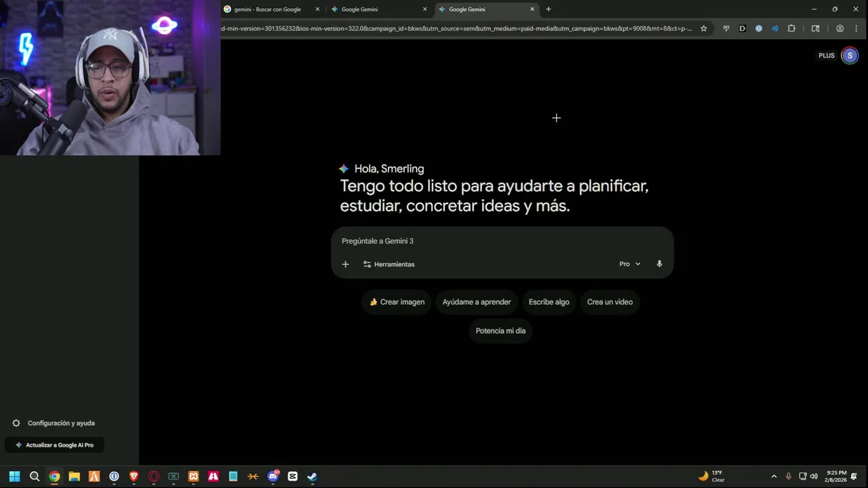This screenshot has width=868, height=488.
Task: Open the 1Password extension icon
Action: [x=759, y=28]
